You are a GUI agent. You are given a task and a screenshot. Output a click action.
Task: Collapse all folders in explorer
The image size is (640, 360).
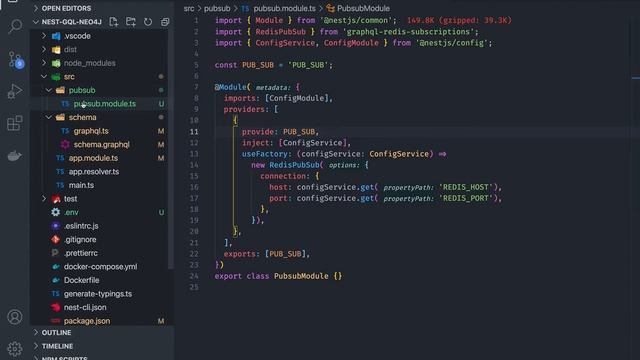[165, 22]
